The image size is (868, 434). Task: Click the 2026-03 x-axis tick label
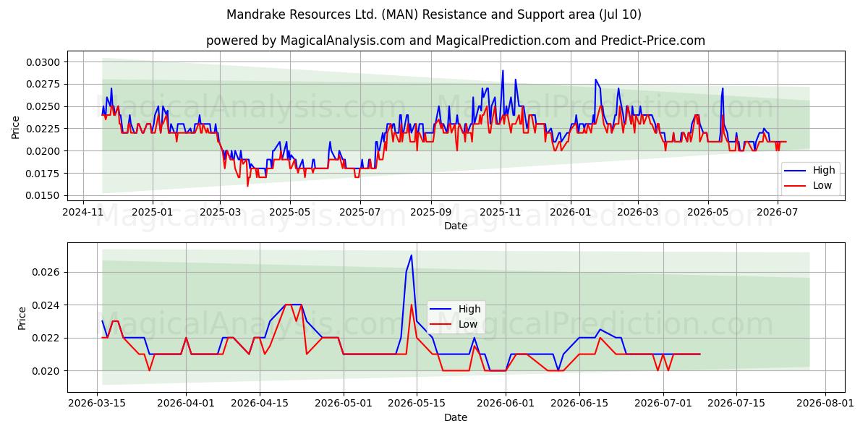pos(638,212)
